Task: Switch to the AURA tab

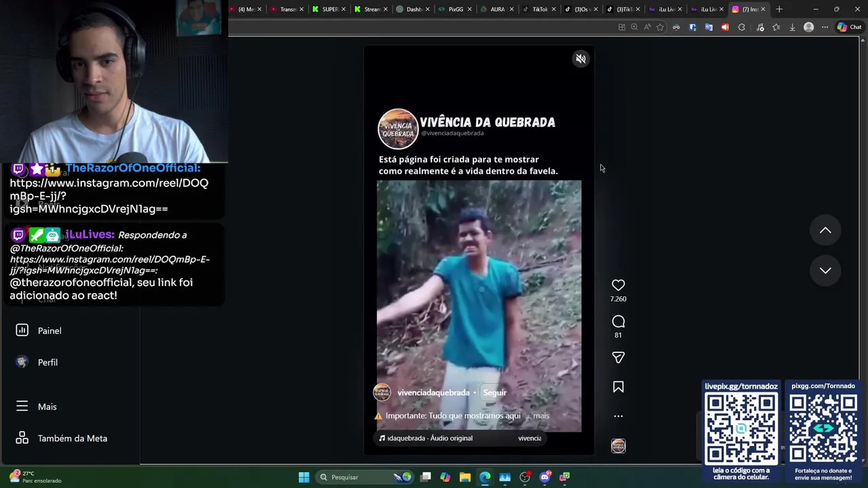Action: [x=498, y=9]
